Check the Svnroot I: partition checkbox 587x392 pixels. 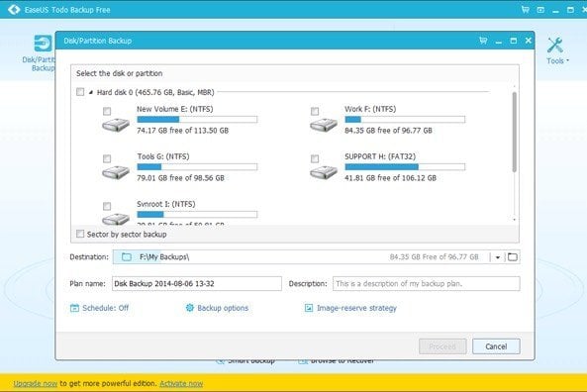tap(107, 206)
